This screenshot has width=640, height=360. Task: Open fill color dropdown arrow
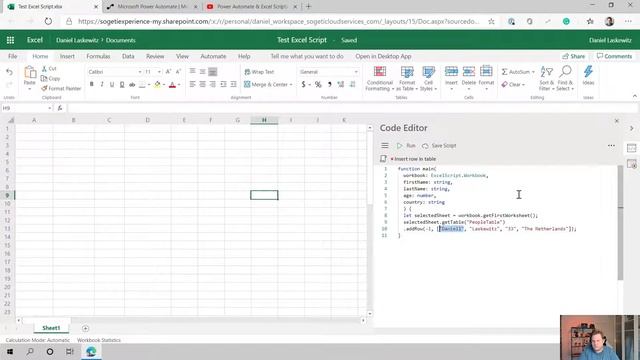point(164,84)
